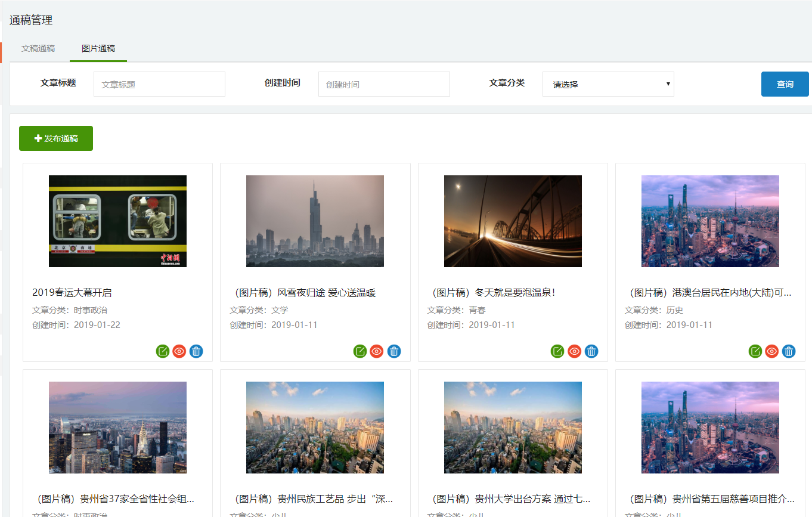The image size is (812, 517).
Task: Click the 文章标题 input field
Action: 159,84
